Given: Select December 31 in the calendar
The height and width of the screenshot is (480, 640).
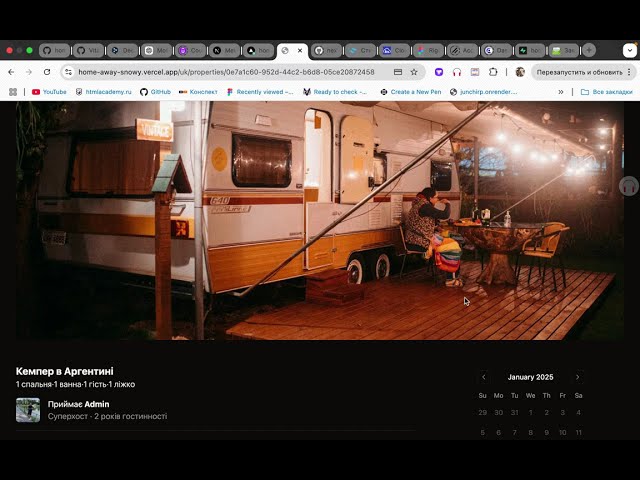Looking at the screenshot, I should (515, 413).
